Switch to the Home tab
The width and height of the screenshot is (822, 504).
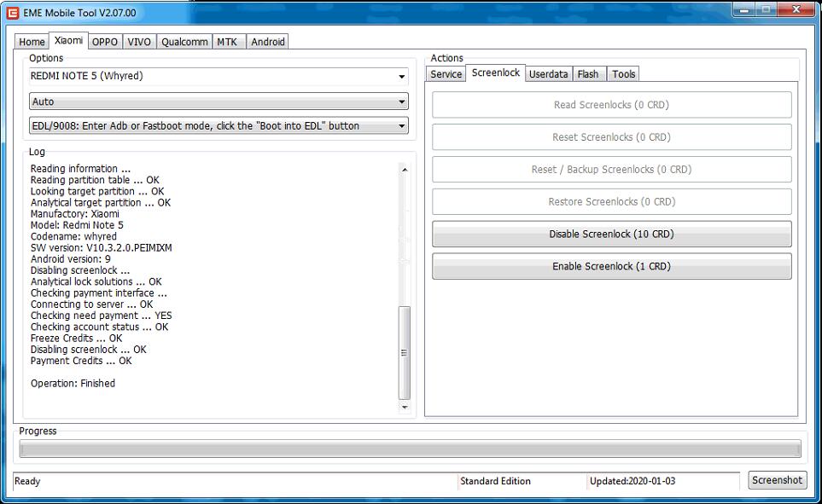32,42
